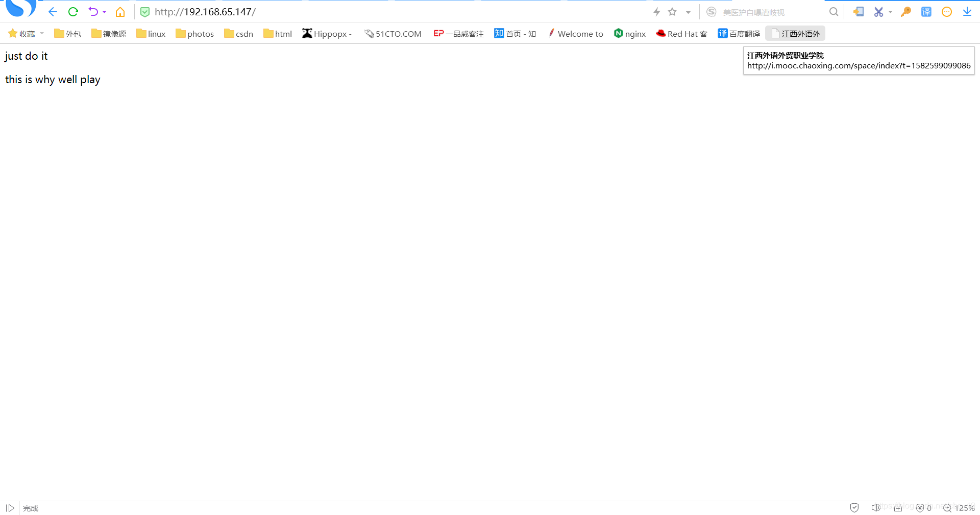
Task: Open the html bookmark folder
Action: (278, 34)
